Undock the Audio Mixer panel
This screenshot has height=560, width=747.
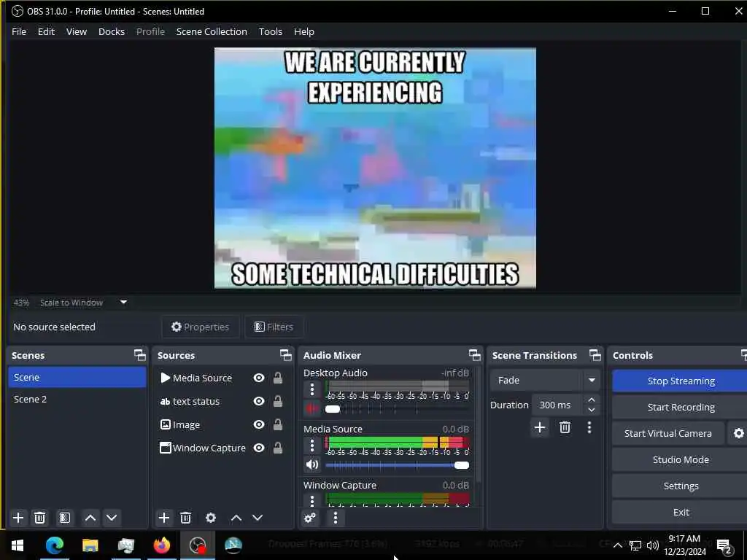tap(474, 355)
